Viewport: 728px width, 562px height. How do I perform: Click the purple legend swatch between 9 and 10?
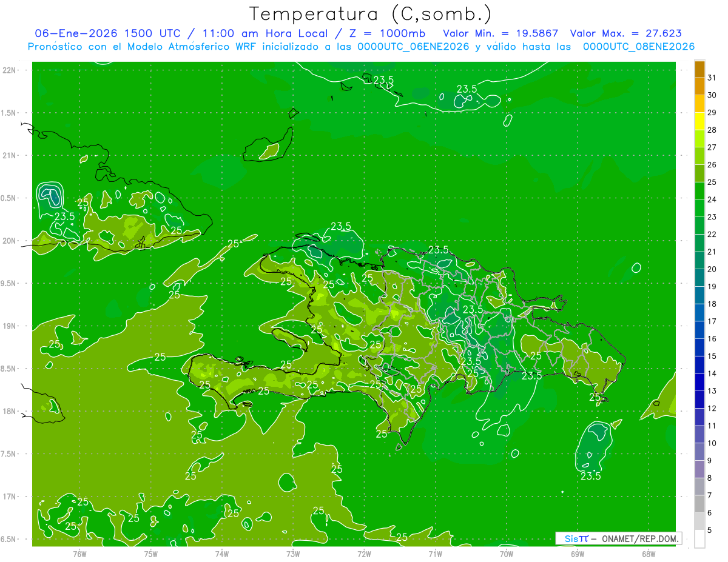click(x=699, y=452)
